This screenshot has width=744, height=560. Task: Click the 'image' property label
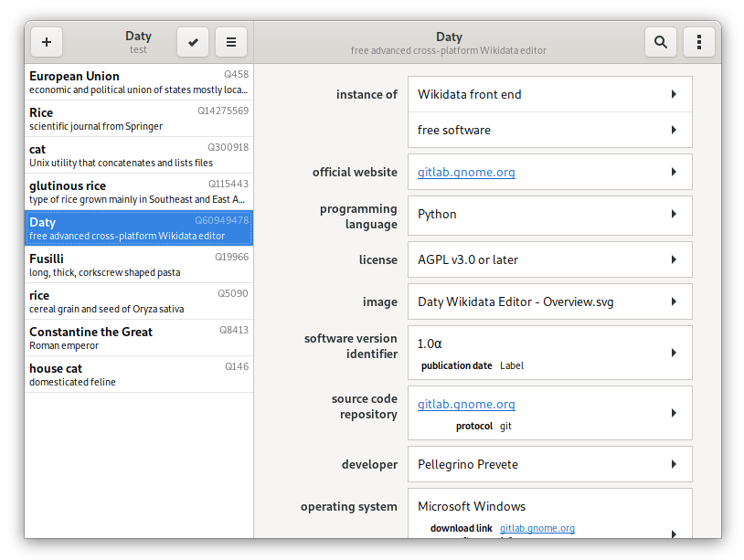coord(380,302)
